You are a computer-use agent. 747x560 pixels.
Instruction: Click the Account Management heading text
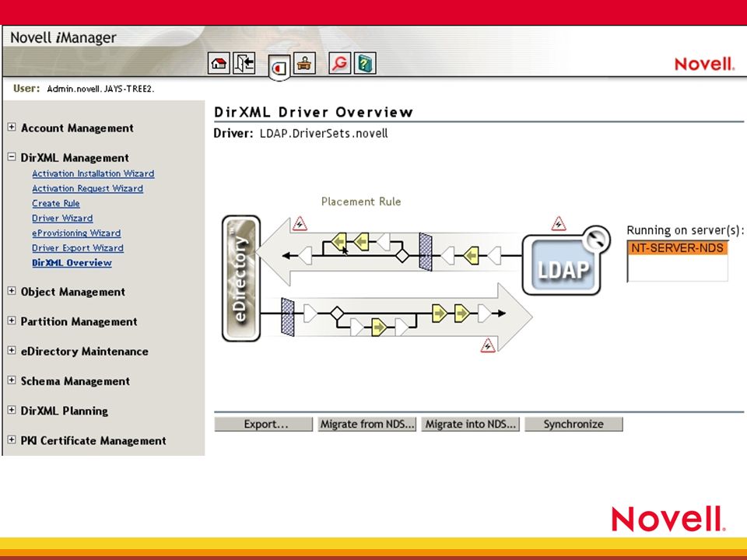coord(77,128)
